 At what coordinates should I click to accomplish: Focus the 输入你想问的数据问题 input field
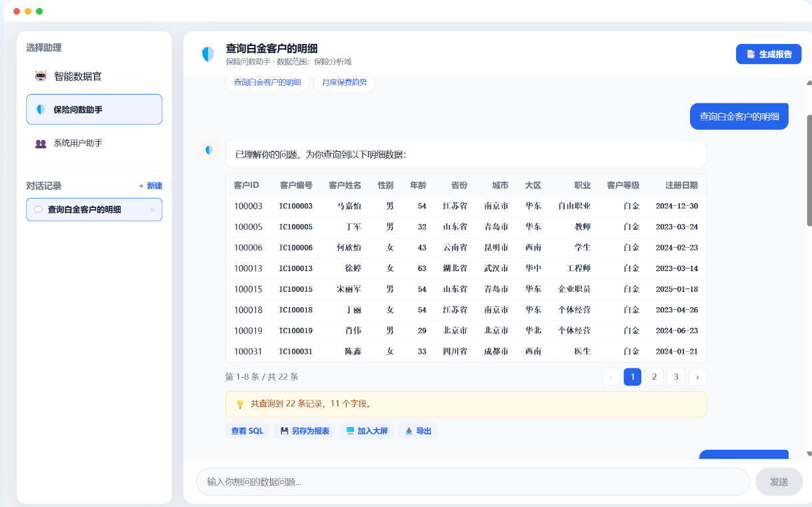[x=473, y=482]
